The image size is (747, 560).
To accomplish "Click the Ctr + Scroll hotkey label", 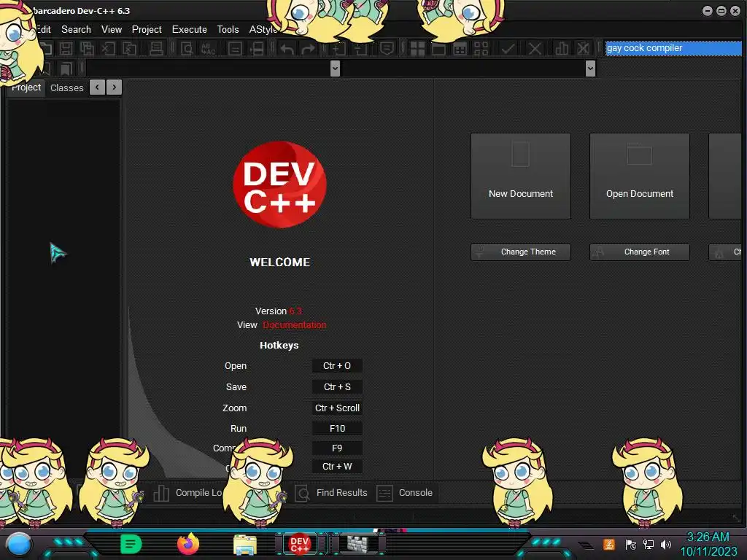I will pos(337,408).
